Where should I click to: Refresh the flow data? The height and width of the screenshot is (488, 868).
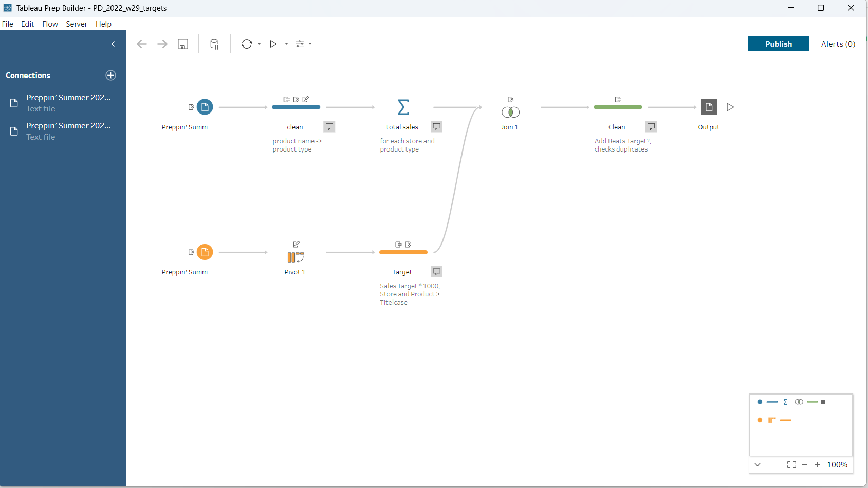[x=247, y=44]
